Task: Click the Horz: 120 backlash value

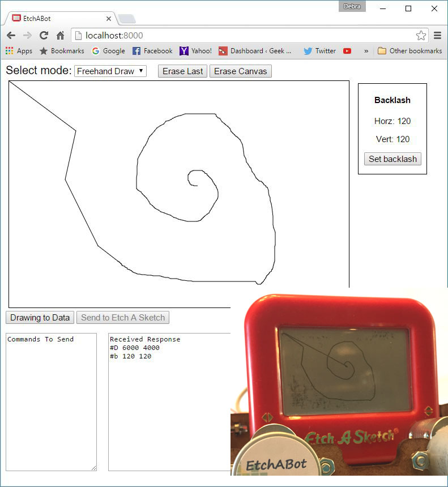Action: tap(392, 121)
